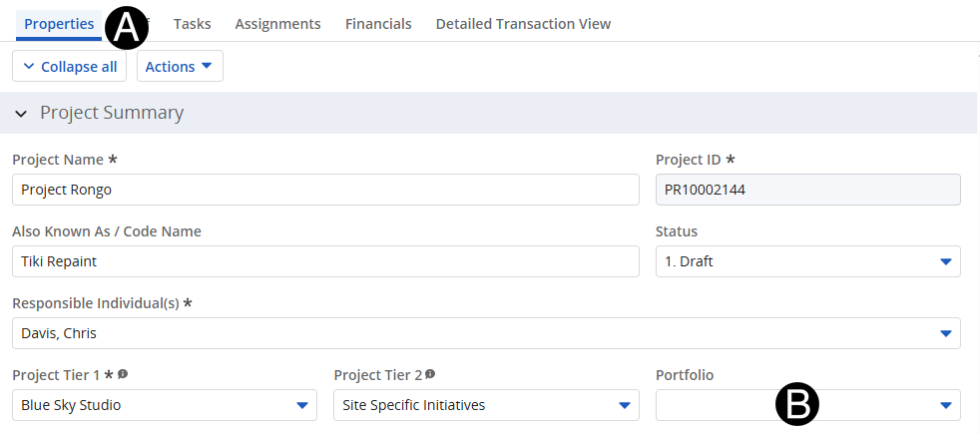Click into the Project Name field

point(324,190)
